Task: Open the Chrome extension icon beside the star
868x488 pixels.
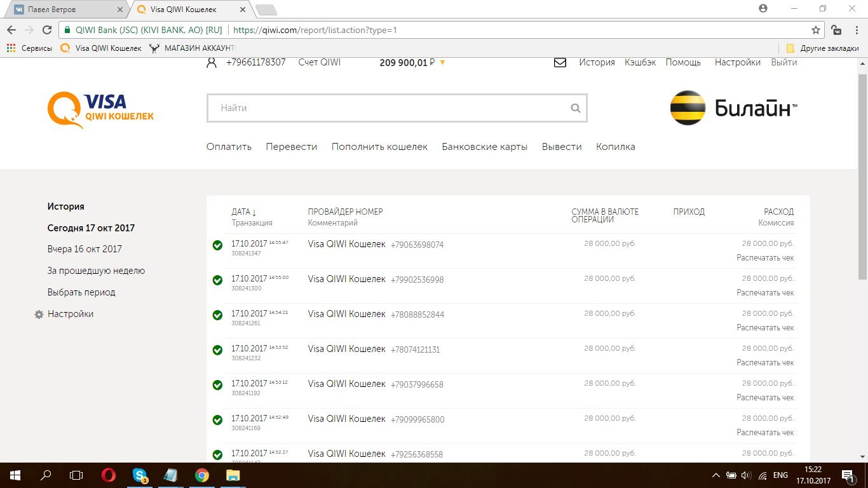Action: tap(837, 30)
